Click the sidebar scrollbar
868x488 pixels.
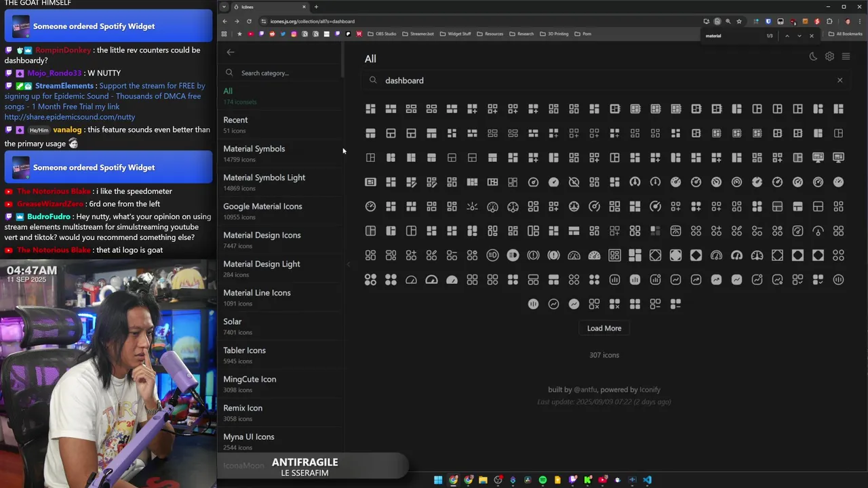(343, 61)
